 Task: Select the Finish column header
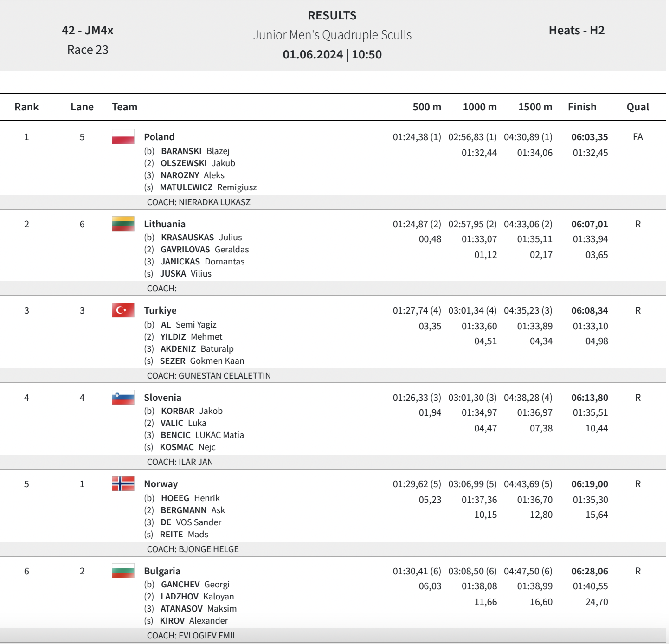click(582, 107)
